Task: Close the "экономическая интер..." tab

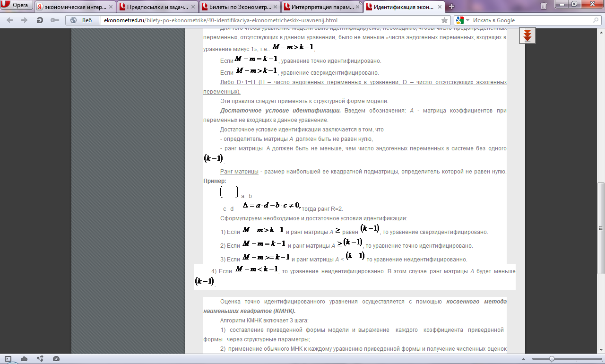Action: pos(110,7)
